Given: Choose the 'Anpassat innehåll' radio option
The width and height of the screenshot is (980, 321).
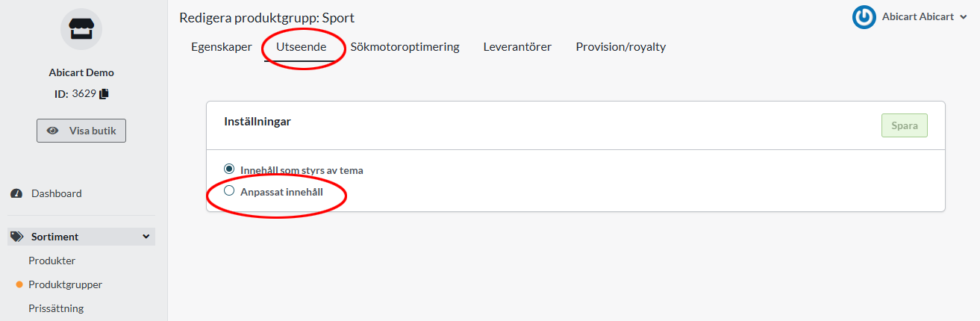Looking at the screenshot, I should click(x=229, y=191).
